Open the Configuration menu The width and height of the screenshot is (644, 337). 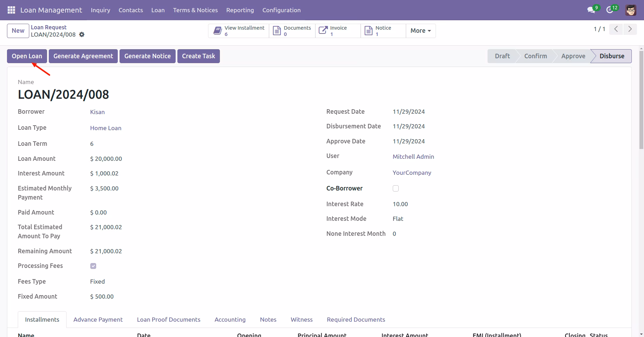tap(282, 10)
